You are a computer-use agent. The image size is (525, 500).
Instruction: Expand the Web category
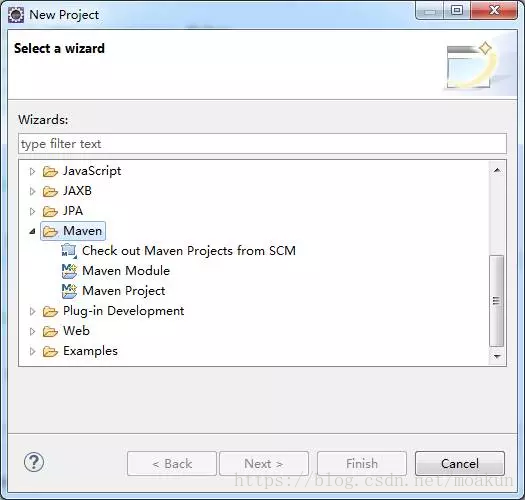pos(32,332)
